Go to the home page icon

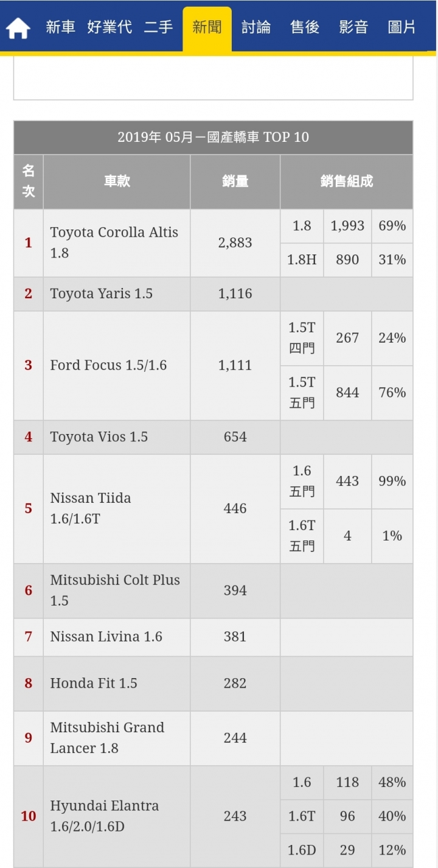pos(18,28)
